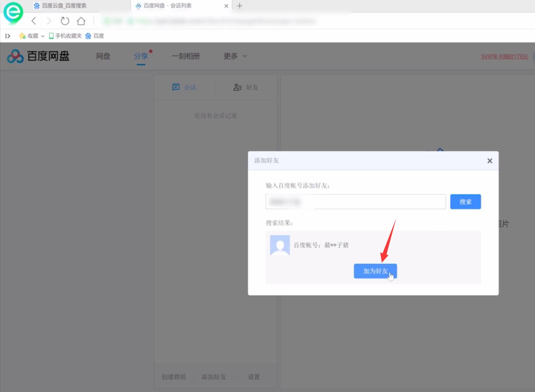The height and width of the screenshot is (392, 535).
Task: Click the 百度网盘 logo
Action: click(38, 56)
